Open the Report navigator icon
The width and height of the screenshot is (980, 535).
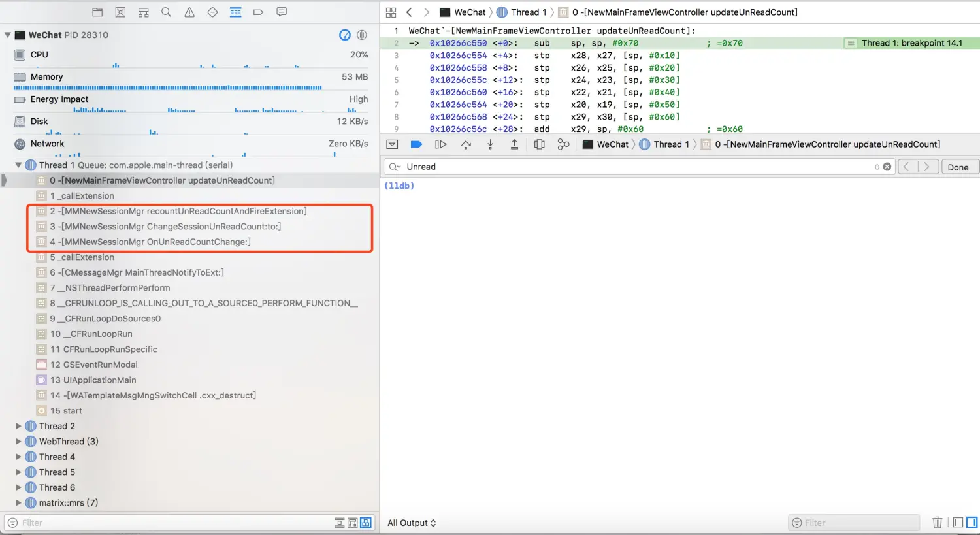(x=282, y=12)
